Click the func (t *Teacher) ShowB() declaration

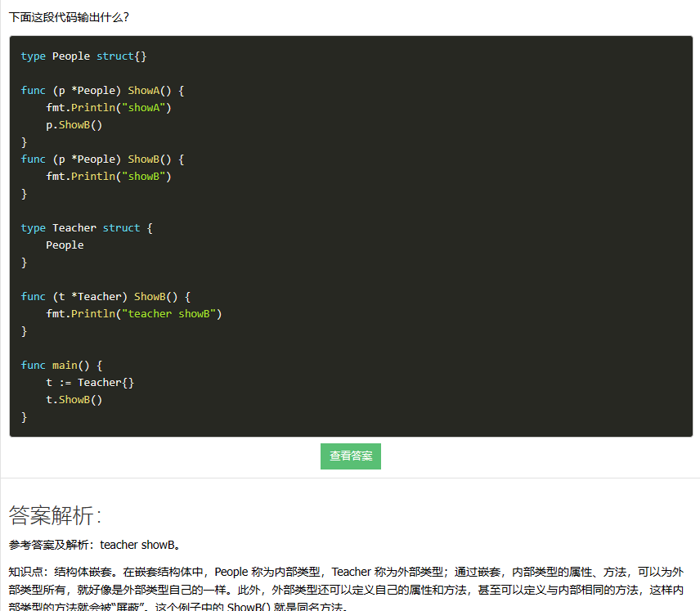[105, 297]
